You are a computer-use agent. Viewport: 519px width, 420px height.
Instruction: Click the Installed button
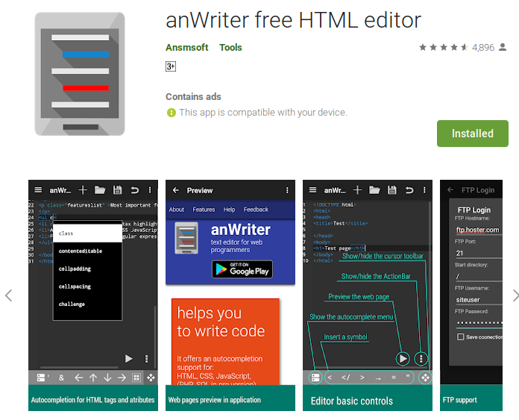472,134
